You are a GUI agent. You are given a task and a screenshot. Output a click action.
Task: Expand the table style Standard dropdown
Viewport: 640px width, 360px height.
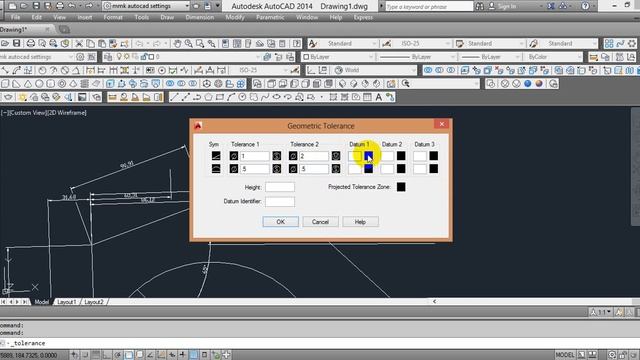[521, 43]
